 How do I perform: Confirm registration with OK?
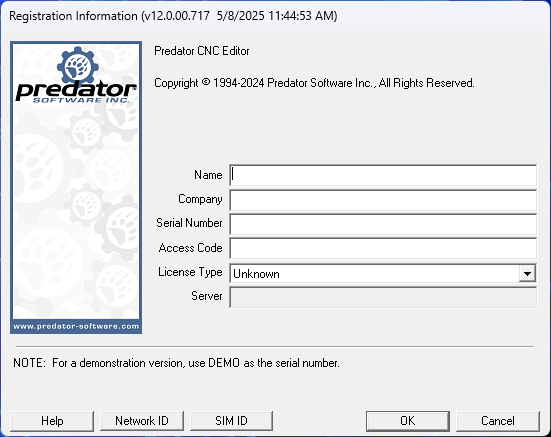(408, 421)
